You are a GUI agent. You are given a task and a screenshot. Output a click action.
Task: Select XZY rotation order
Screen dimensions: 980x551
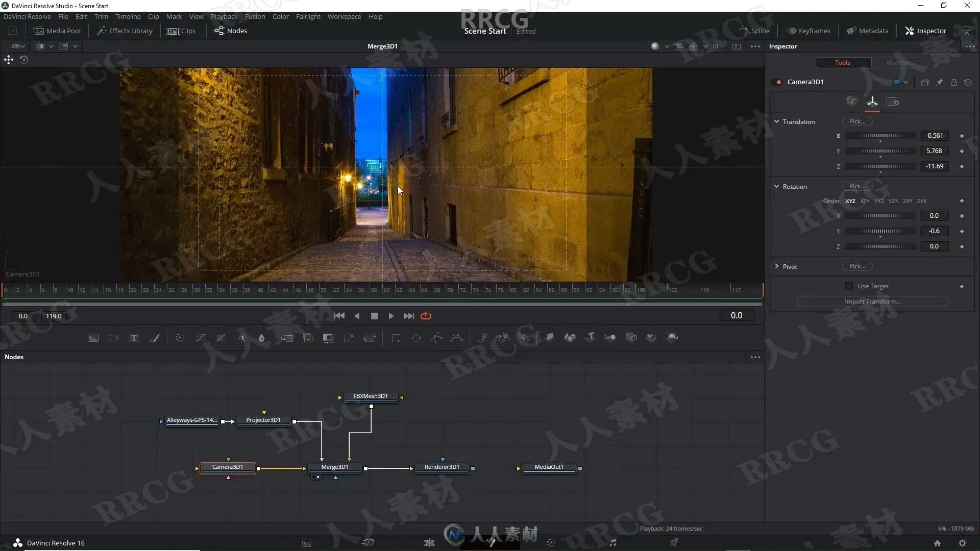point(864,201)
